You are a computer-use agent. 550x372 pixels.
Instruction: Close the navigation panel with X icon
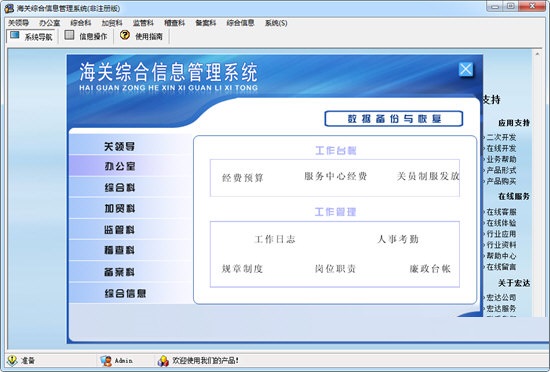[466, 69]
